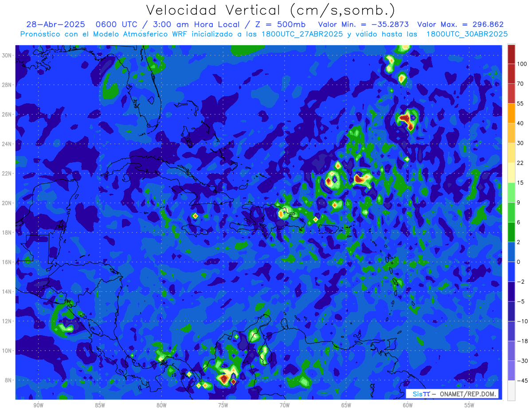Click the white swatch below -45
This screenshot has width=532, height=411.
point(511,390)
